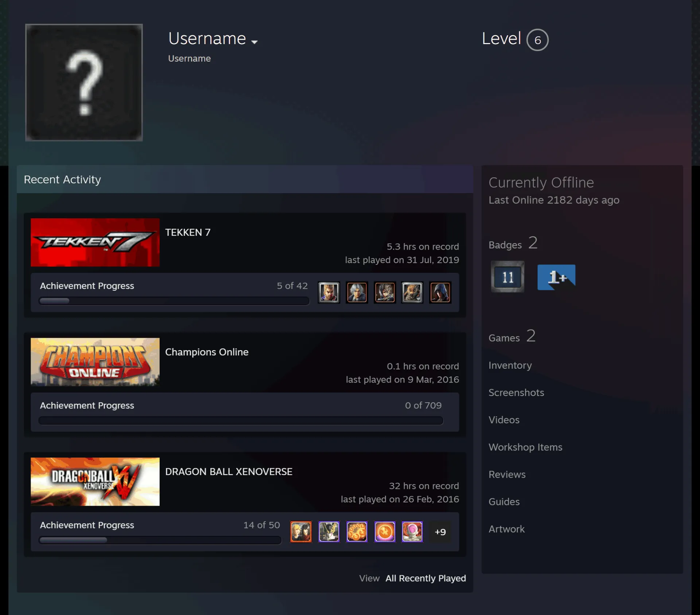Open DRAGON BALL XENOVERSE title link
The image size is (700, 615).
[x=229, y=471]
